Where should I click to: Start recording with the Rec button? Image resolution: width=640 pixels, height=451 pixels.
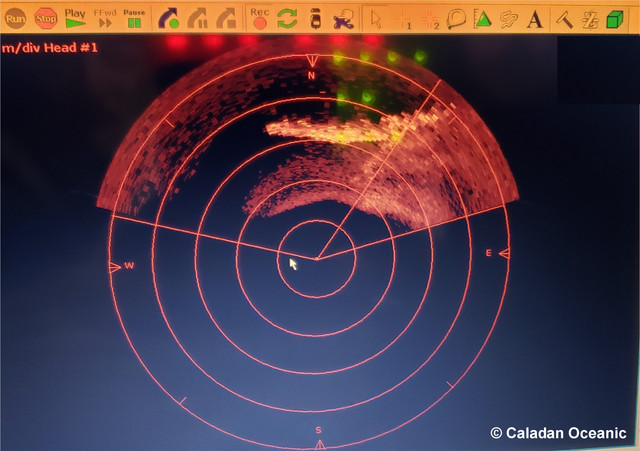click(260, 18)
